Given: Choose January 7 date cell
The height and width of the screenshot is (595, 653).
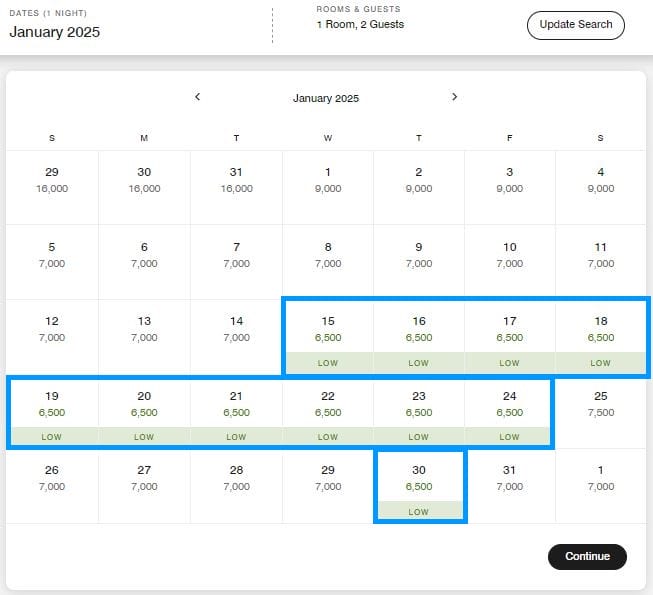Looking at the screenshot, I should (x=236, y=262).
